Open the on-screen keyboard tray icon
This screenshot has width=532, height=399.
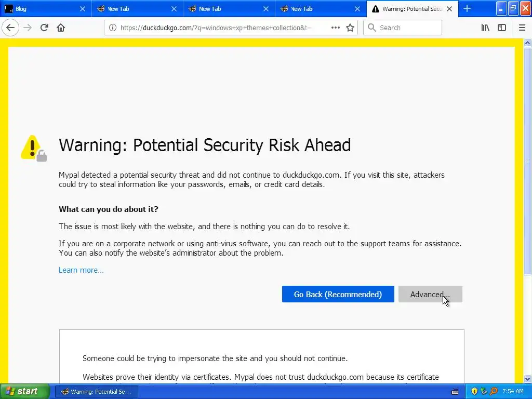455,392
